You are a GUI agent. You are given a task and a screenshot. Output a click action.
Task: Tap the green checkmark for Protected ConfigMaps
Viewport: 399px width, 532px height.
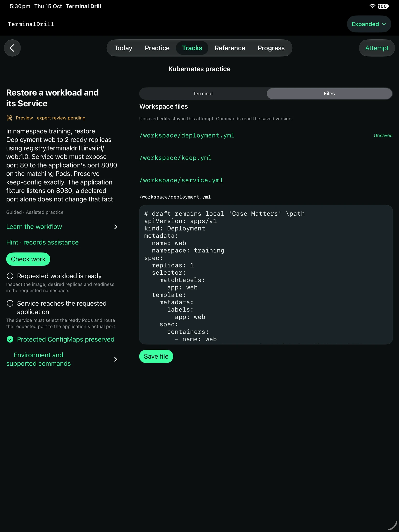tap(10, 339)
